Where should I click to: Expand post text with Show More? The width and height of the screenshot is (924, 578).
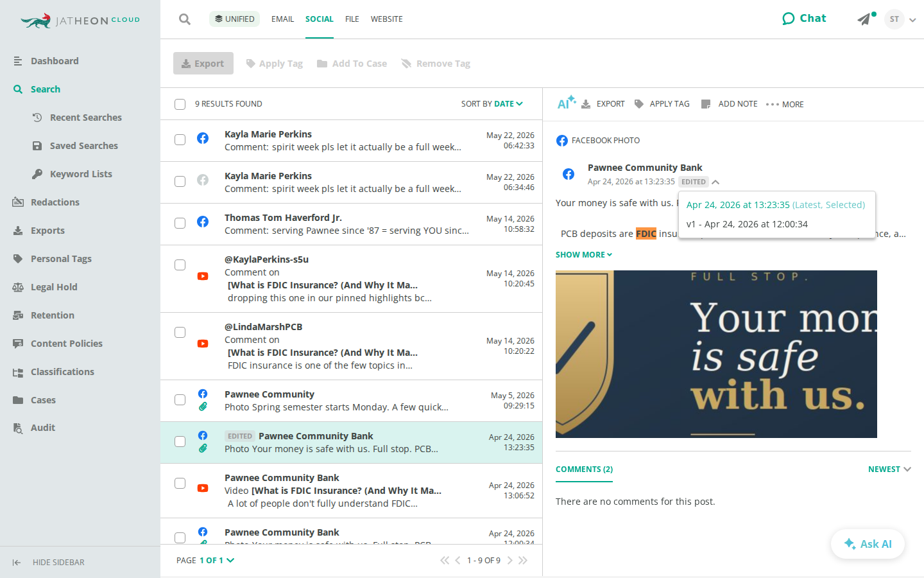tap(584, 255)
